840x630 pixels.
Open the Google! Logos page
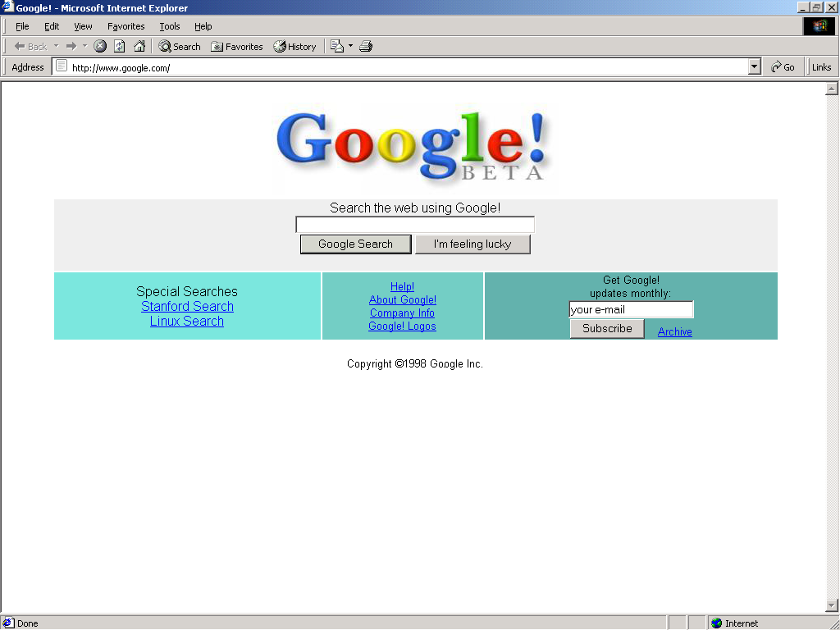pyautogui.click(x=402, y=326)
